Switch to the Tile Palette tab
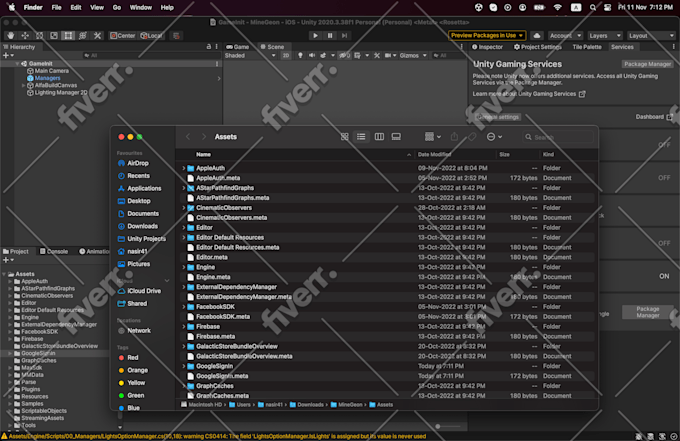680x441 pixels. click(x=587, y=47)
